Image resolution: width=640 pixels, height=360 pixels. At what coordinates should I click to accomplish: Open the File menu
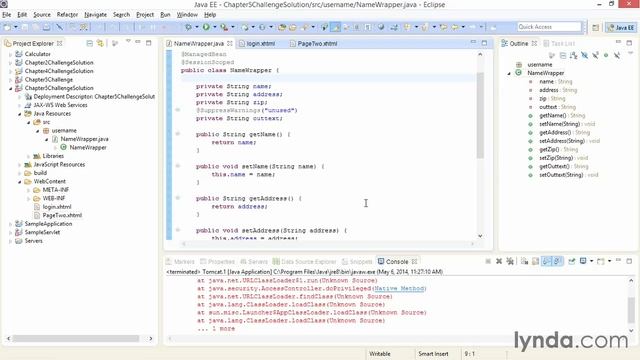[x=7, y=14]
